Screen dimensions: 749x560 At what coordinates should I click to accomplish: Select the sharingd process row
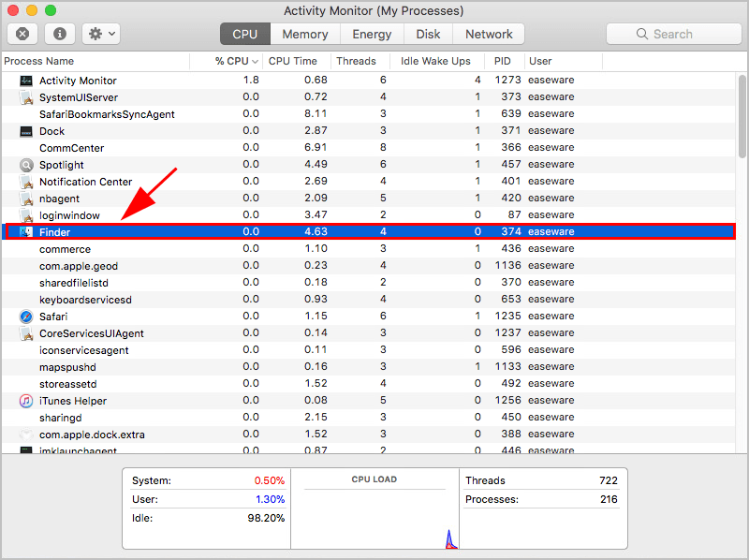(x=369, y=418)
